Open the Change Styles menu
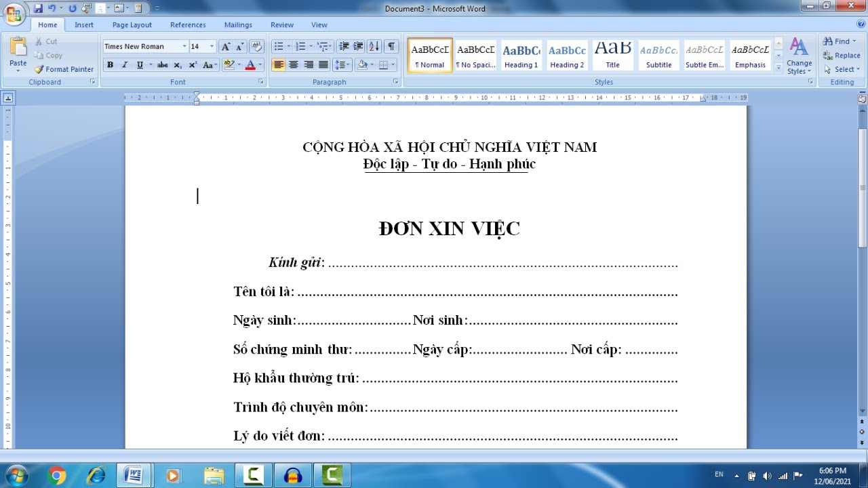 pos(799,56)
